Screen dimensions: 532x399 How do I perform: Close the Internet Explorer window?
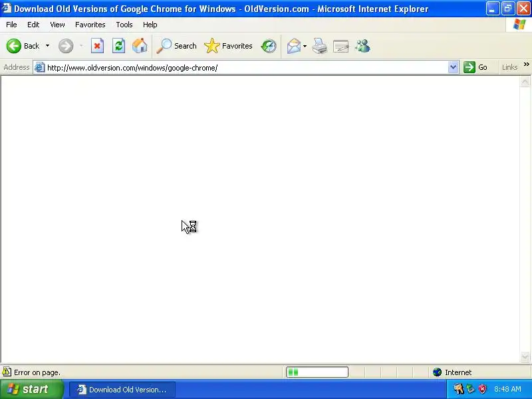point(523,9)
